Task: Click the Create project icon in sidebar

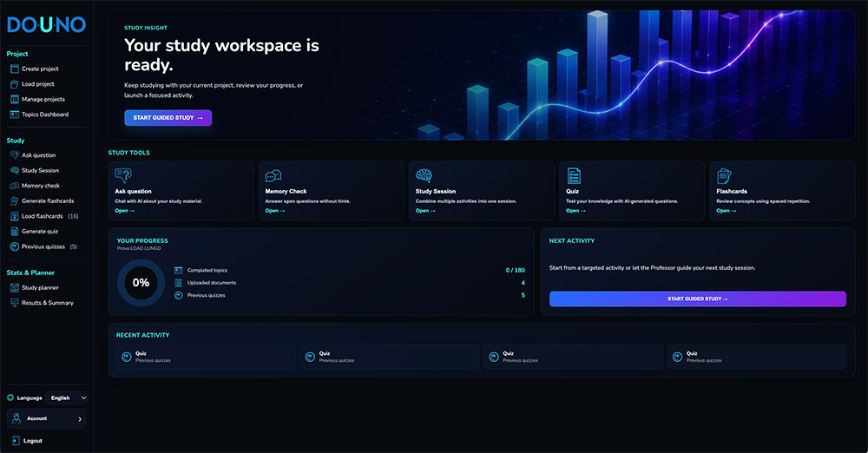Action: click(x=15, y=69)
